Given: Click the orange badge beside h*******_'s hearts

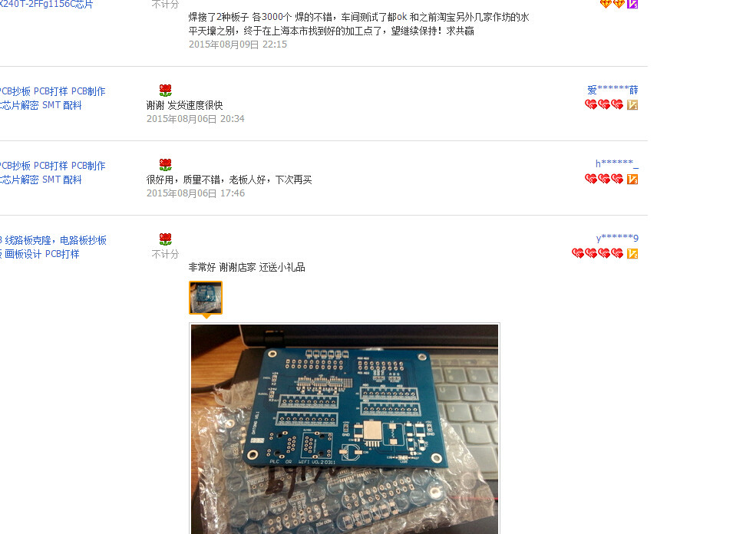Looking at the screenshot, I should coord(632,180).
